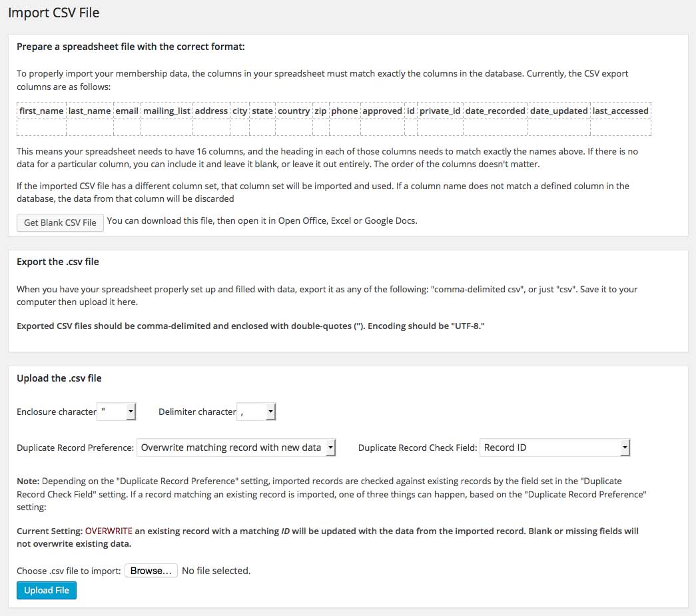Select the country column header
Screen dimensions: 696x616
click(294, 111)
